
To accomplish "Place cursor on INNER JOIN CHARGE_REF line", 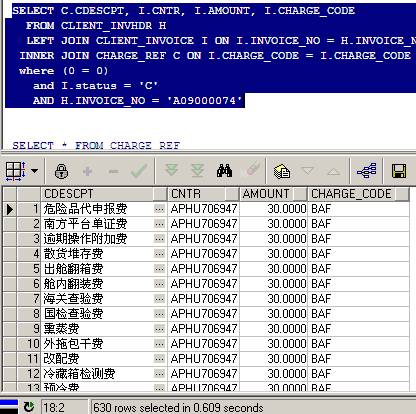I will coord(215,56).
